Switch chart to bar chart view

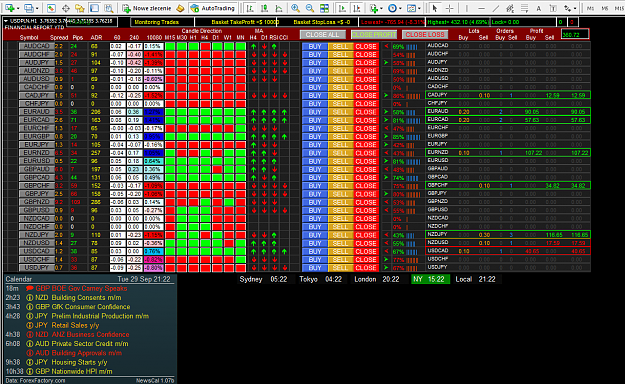(x=250, y=8)
